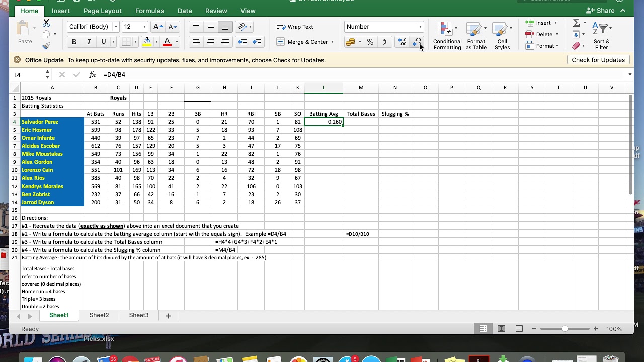Click Check for Updates button

[x=598, y=60]
